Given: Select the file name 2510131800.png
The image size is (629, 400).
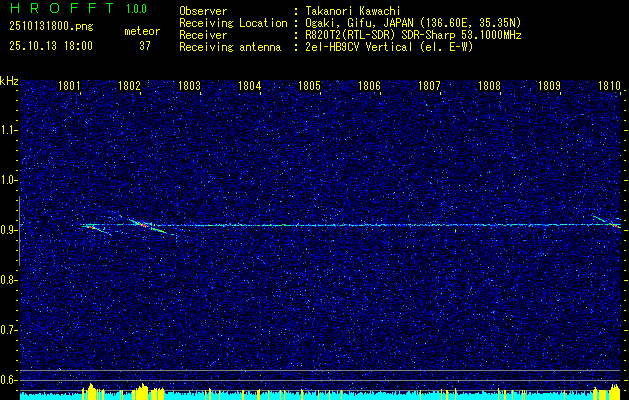Looking at the screenshot, I should [x=51, y=27].
